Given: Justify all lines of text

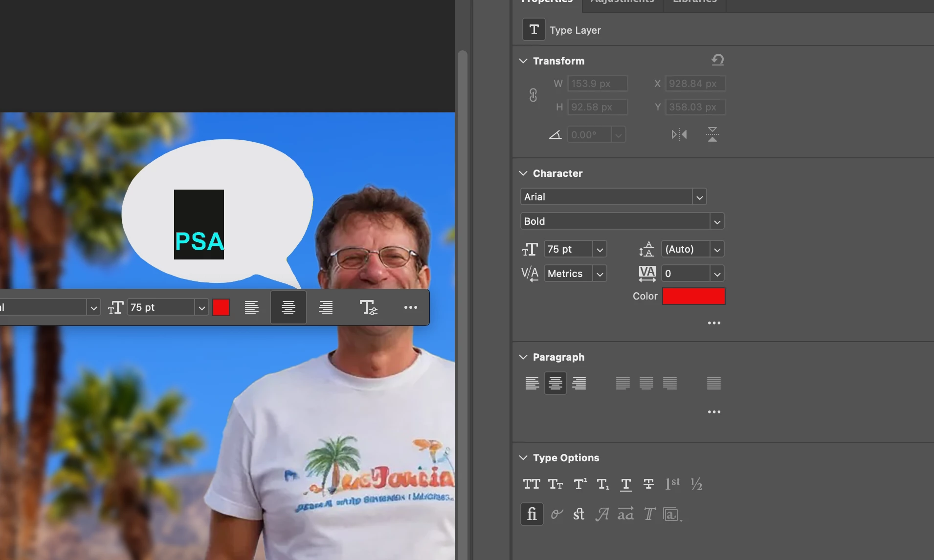Looking at the screenshot, I should [x=713, y=383].
